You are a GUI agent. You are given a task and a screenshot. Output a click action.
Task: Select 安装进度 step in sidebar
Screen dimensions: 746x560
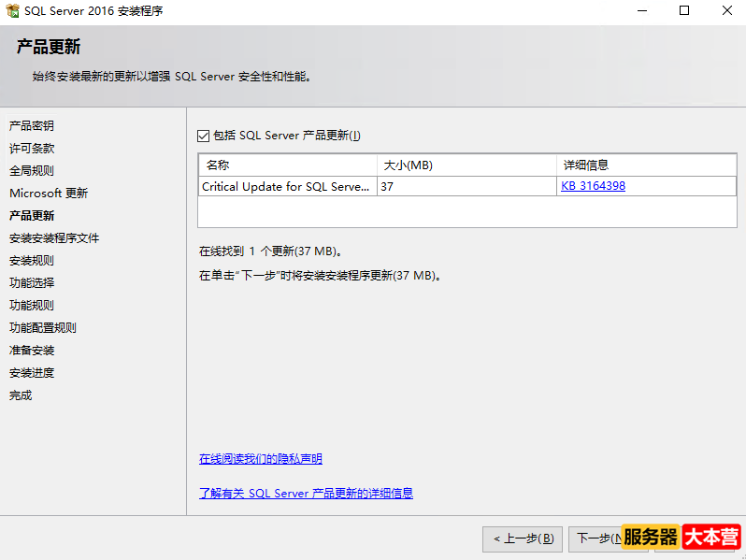32,372
